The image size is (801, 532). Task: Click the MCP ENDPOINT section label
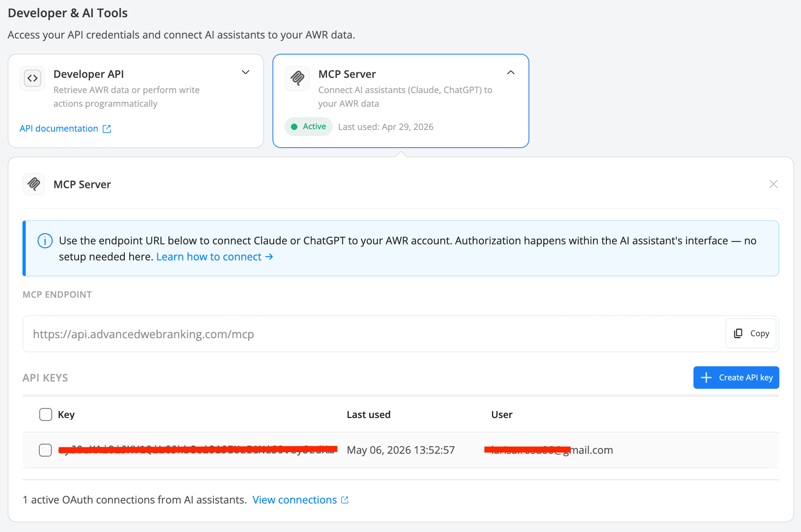click(x=57, y=294)
